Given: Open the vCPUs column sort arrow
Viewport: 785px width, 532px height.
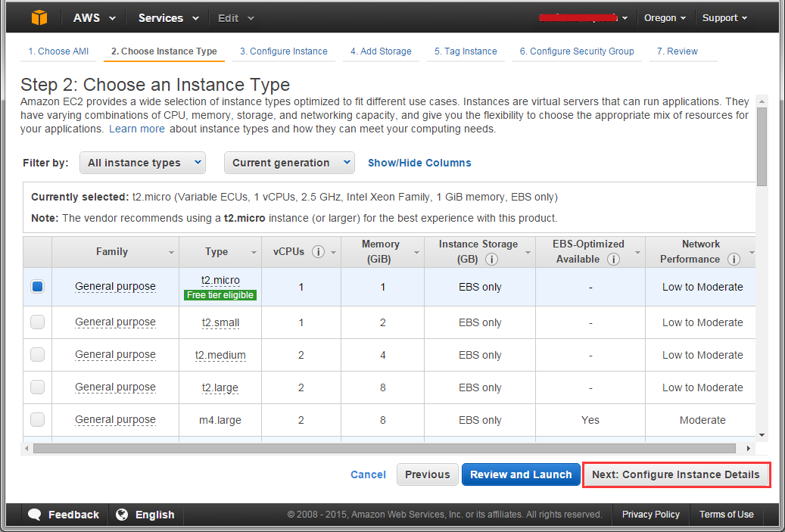Looking at the screenshot, I should 333,253.
